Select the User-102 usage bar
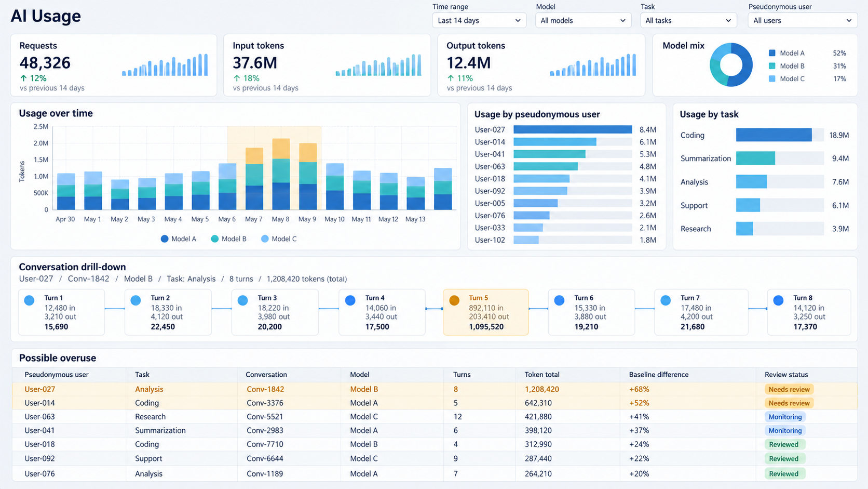Screen dimensions: 868x489 tap(526, 240)
